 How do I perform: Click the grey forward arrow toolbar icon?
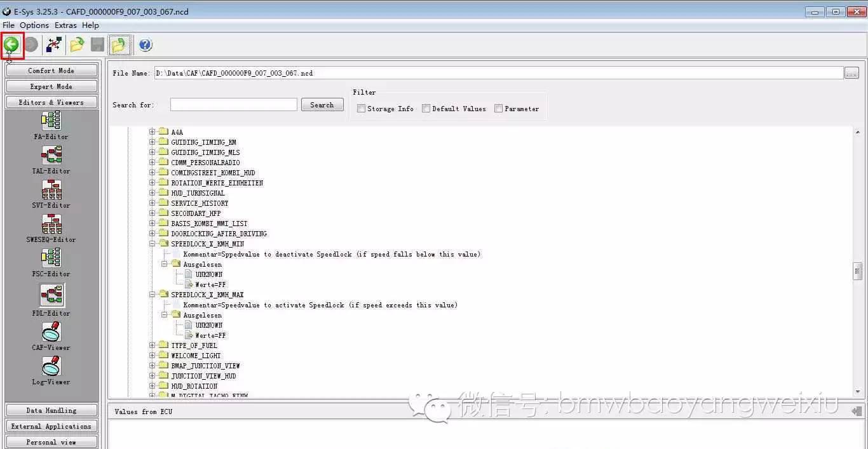31,44
